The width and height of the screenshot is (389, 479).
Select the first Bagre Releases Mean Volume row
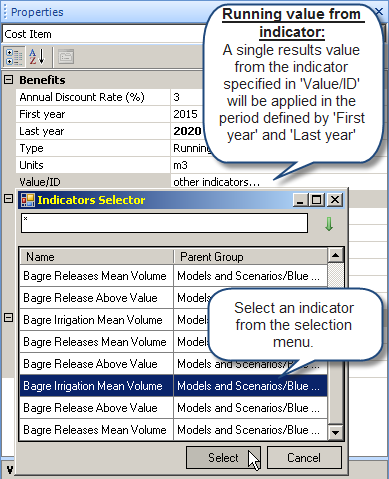coord(173,276)
